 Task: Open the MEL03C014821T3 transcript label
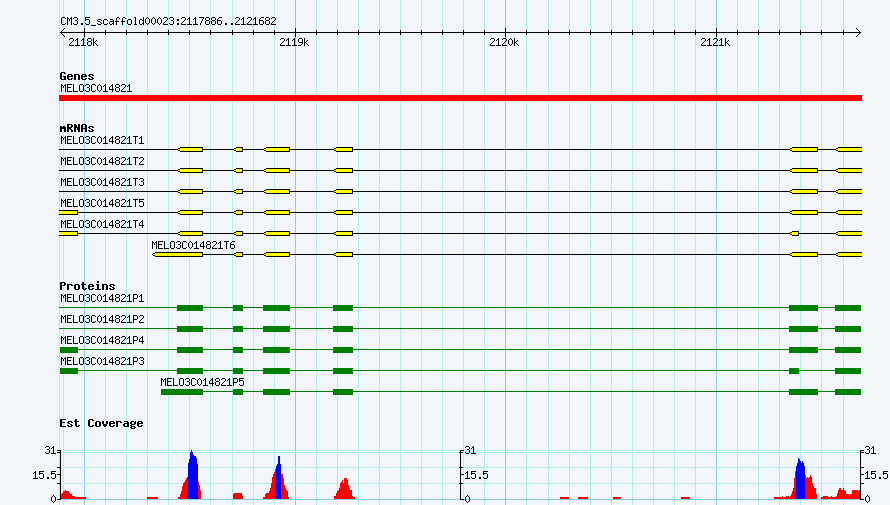pyautogui.click(x=102, y=182)
